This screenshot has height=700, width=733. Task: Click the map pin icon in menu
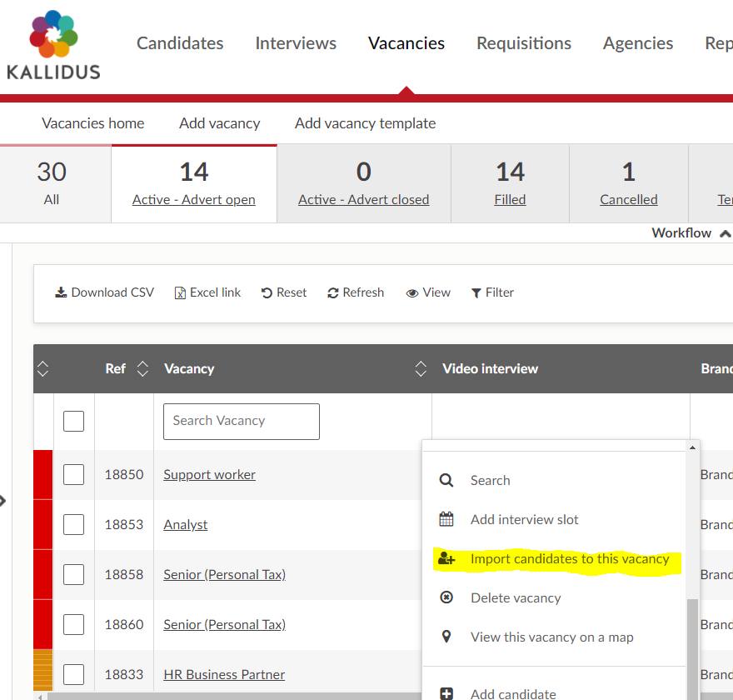pos(446,637)
